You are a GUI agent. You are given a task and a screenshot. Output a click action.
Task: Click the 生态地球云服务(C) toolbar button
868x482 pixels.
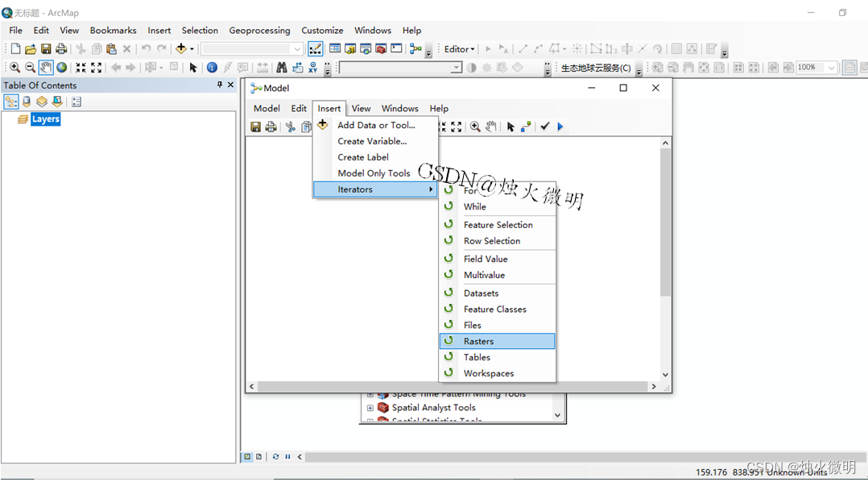596,69
